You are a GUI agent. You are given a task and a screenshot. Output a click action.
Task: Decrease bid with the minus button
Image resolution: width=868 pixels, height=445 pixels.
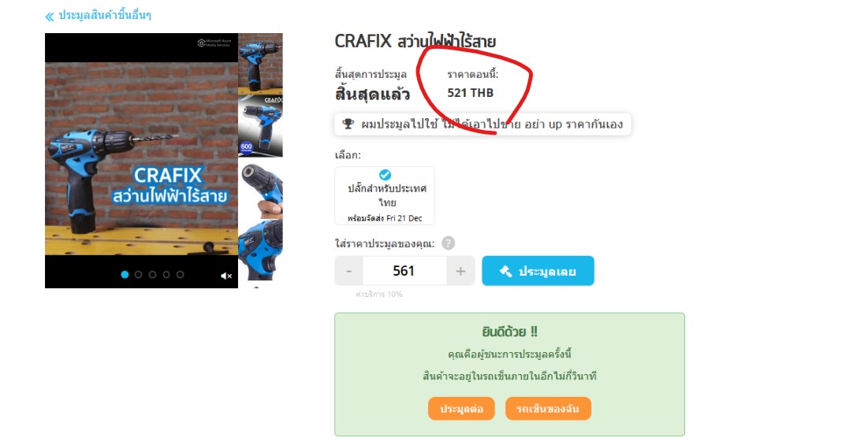348,271
